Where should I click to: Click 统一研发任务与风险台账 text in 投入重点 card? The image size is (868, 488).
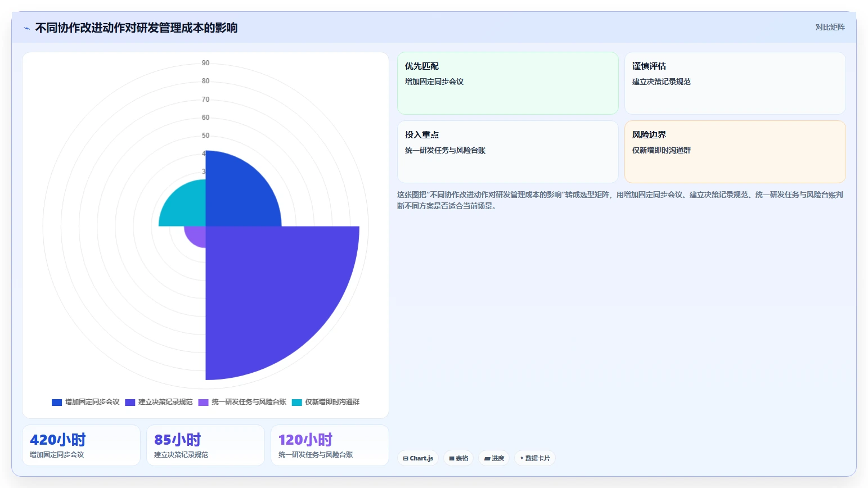445,150
